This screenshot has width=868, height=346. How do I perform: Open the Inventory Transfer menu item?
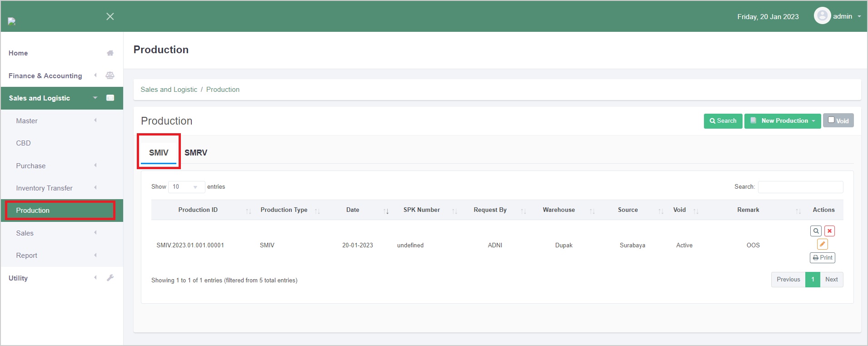click(x=44, y=188)
